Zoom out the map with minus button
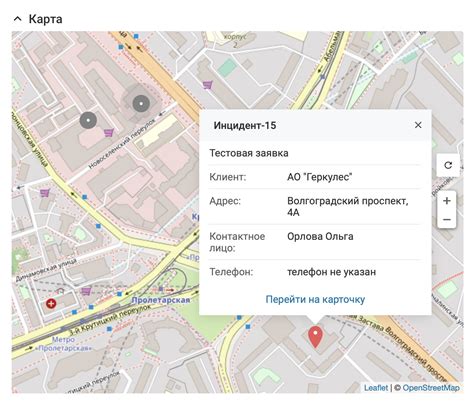Image resolution: width=474 pixels, height=405 pixels. (x=447, y=219)
